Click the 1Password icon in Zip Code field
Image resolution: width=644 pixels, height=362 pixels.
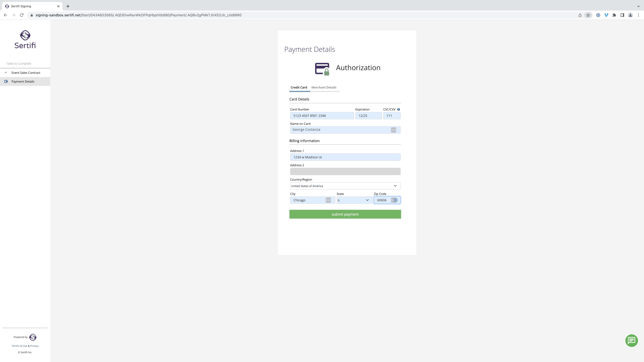(x=395, y=200)
